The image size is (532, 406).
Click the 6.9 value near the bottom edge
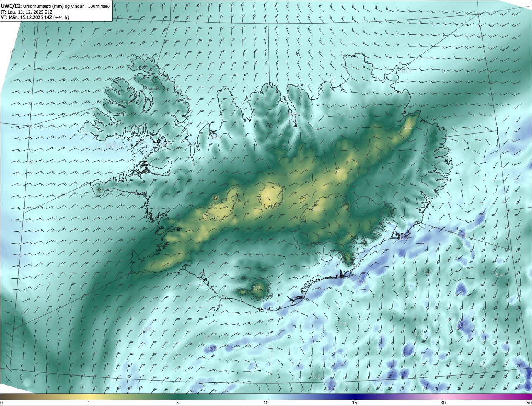(317, 377)
